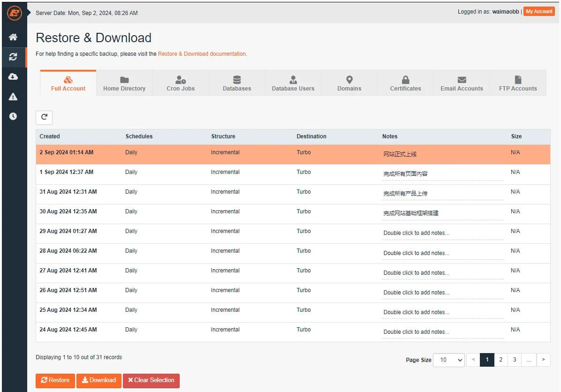561x392 pixels.
Task: Open the cloud Downloads sidebar icon
Action: 13,76
